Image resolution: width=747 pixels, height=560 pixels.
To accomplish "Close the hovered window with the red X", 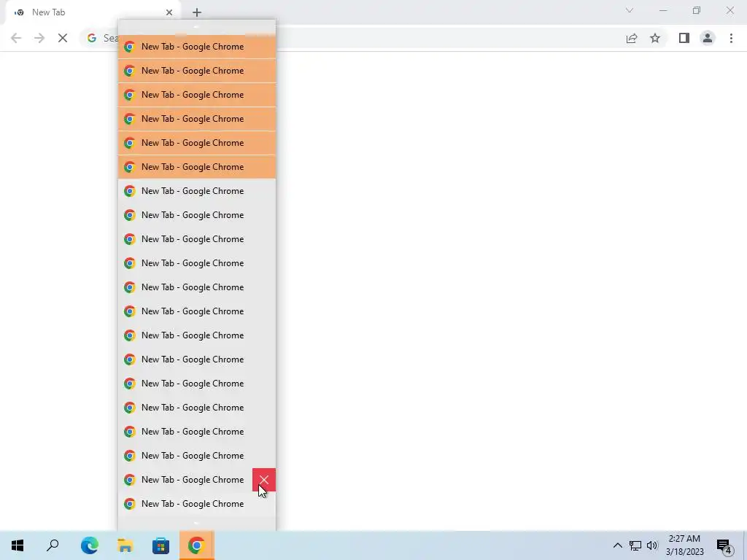I will click(264, 480).
